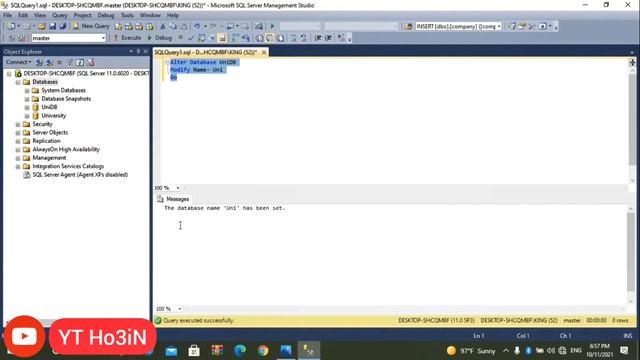The width and height of the screenshot is (640, 360).
Task: Click the Copy toolbar icon
Action: [173, 26]
